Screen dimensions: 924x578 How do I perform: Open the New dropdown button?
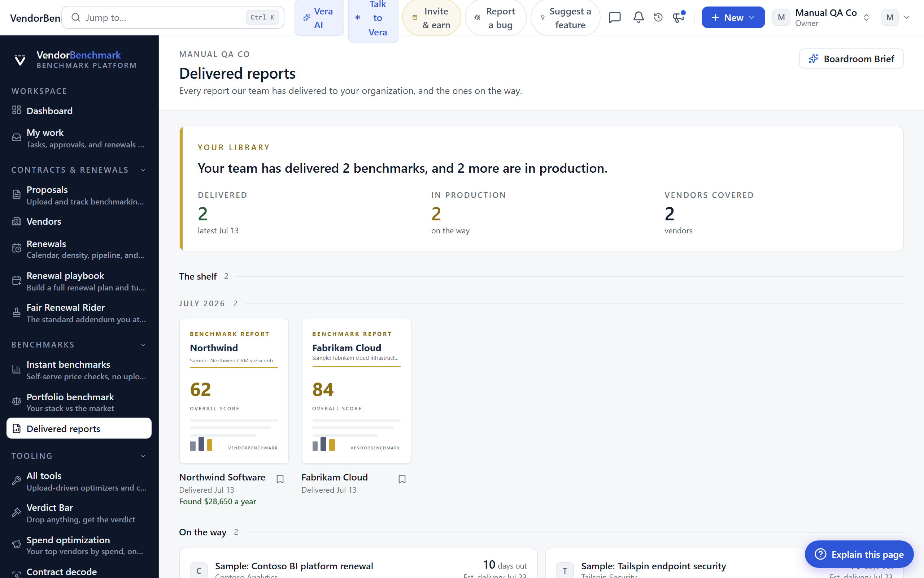pos(733,18)
